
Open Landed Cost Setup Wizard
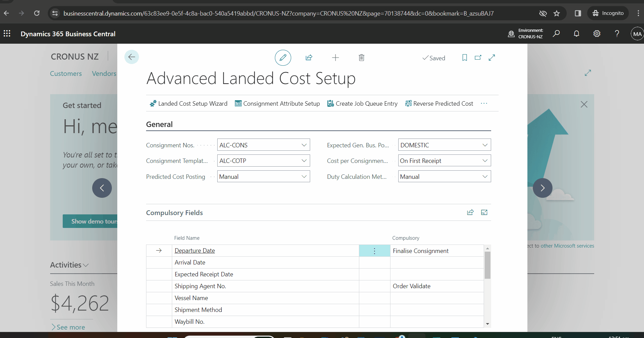click(188, 104)
